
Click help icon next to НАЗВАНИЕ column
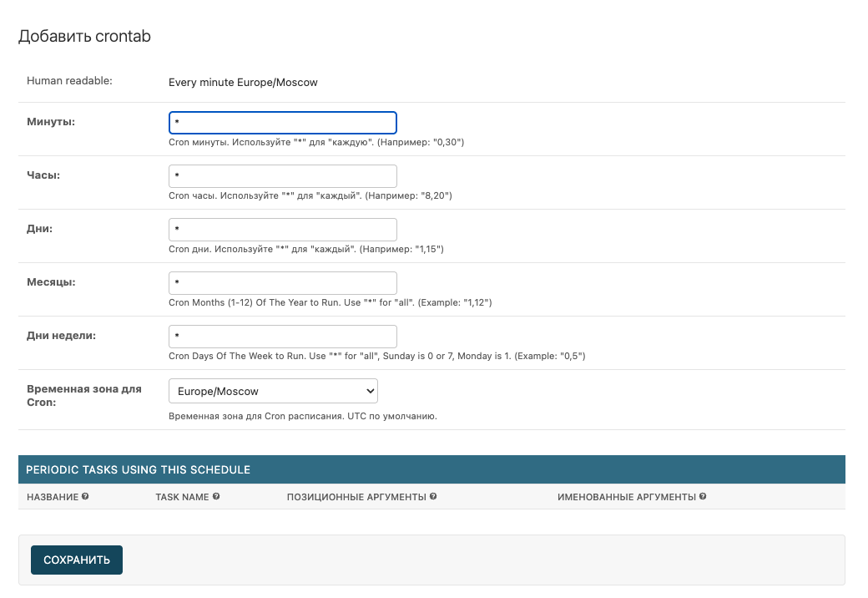coord(85,497)
